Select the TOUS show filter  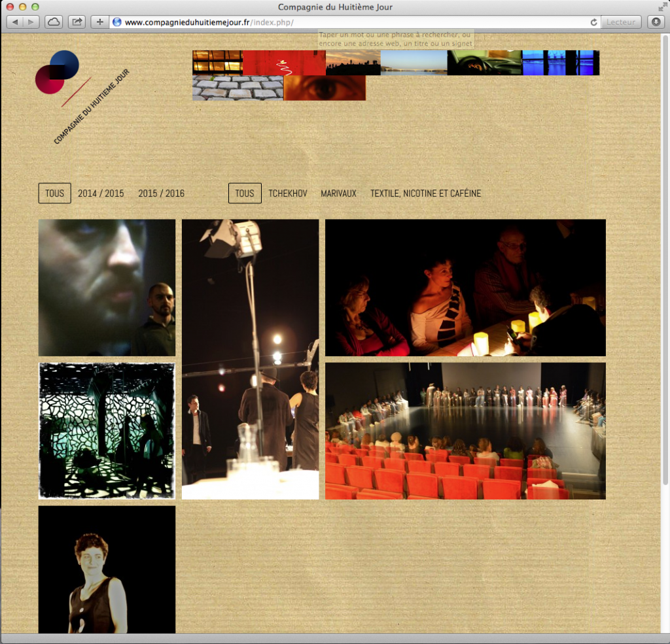[x=245, y=194]
